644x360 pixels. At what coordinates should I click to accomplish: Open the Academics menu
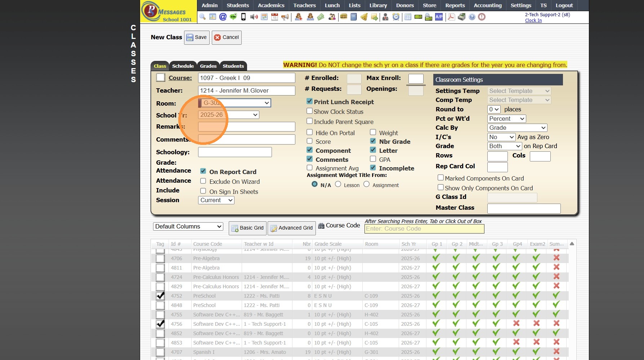pyautogui.click(x=271, y=5)
